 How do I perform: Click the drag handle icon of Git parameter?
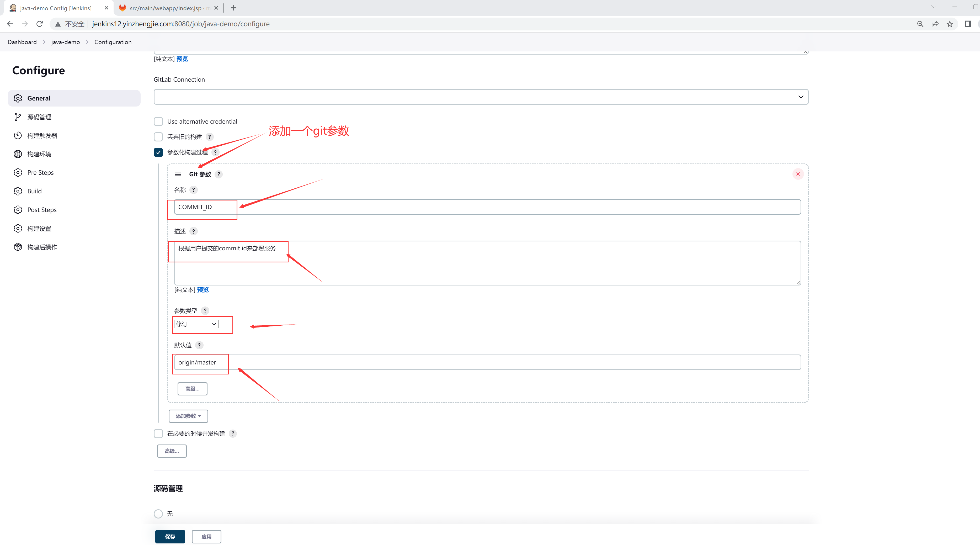click(x=178, y=174)
